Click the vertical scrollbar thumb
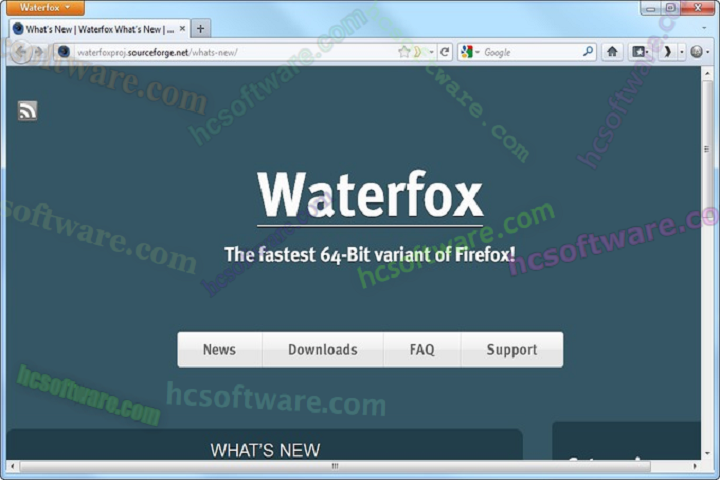 pos(707,147)
